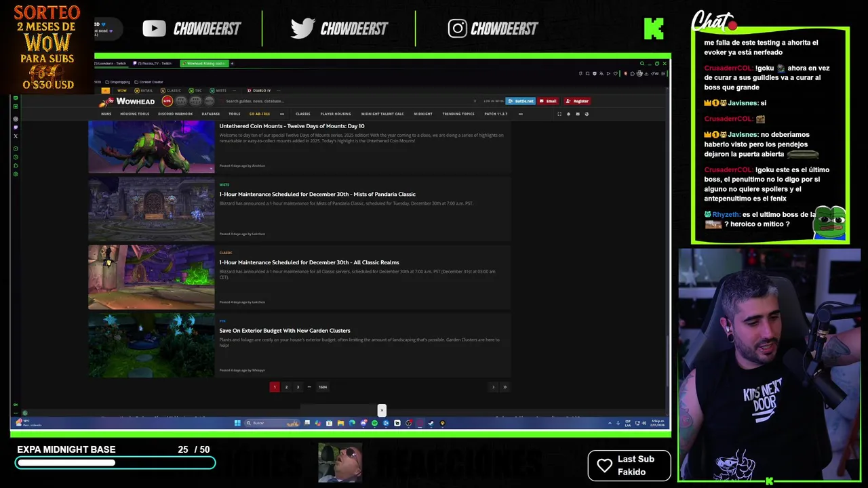Open Mists of Pandaria Classic maintenance article
The width and height of the screenshot is (868, 488).
tap(317, 195)
